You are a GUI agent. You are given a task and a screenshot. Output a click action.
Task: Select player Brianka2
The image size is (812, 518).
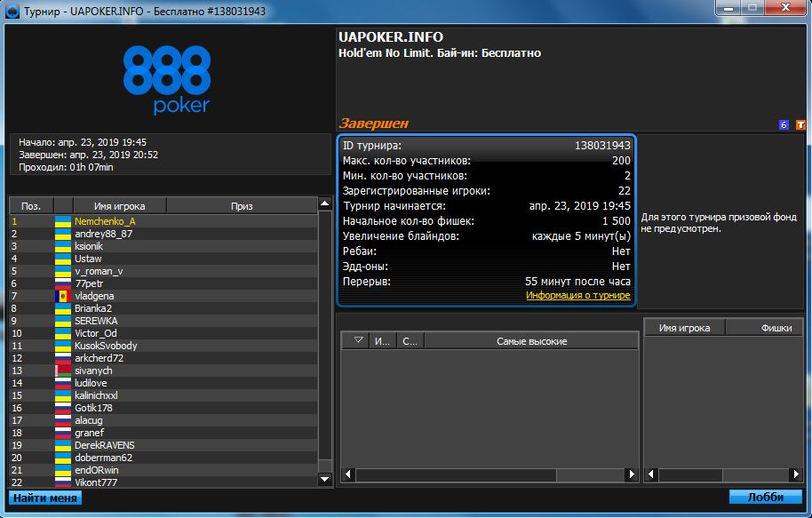[x=163, y=308]
